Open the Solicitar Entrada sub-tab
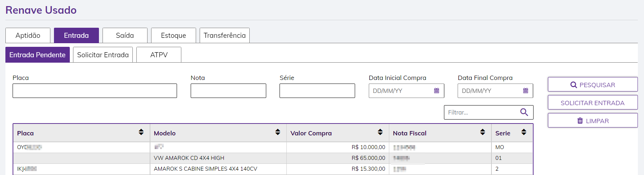 (103, 55)
